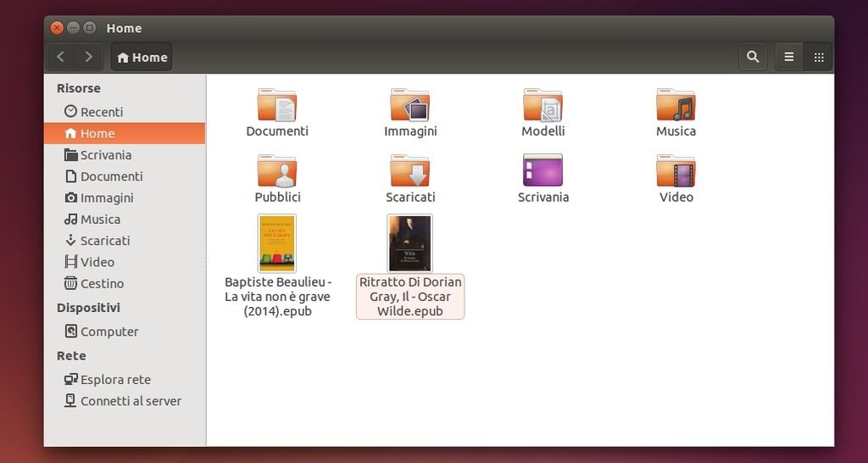The height and width of the screenshot is (463, 868).
Task: Switch to list view
Action: click(x=789, y=57)
